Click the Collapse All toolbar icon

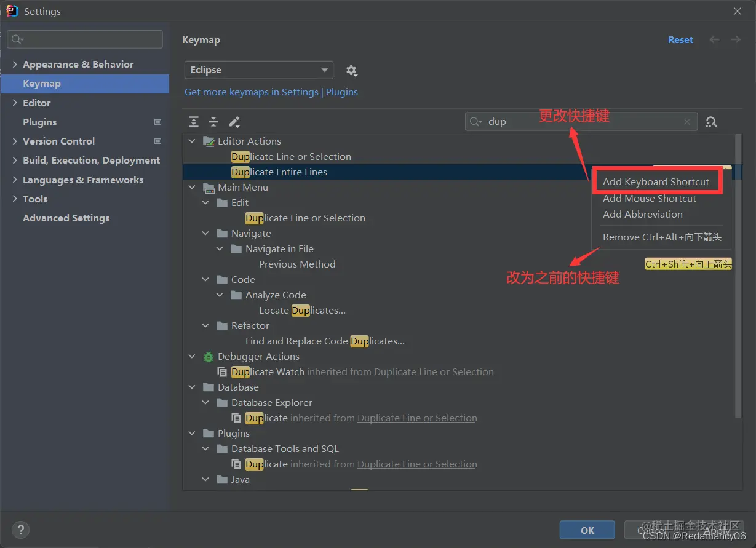point(213,122)
